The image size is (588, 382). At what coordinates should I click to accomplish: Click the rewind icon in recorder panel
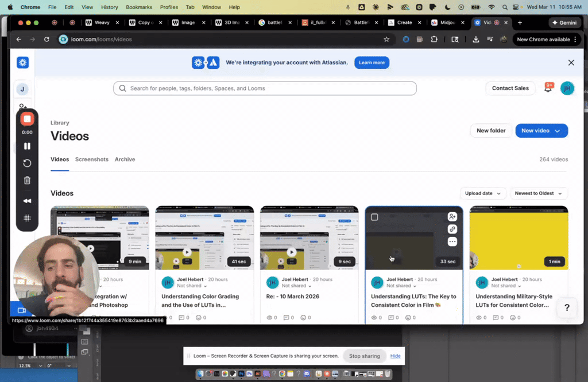point(27,201)
